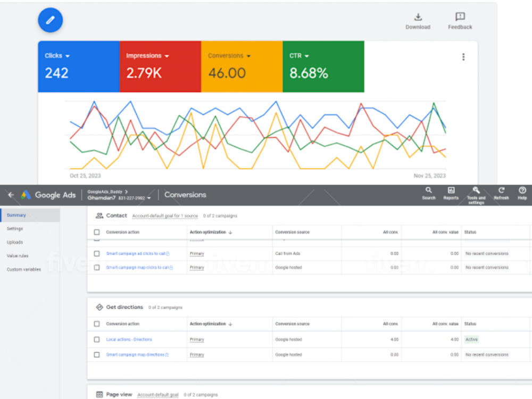Open Settings in the left sidebar
The image size is (532, 399).
(15, 229)
